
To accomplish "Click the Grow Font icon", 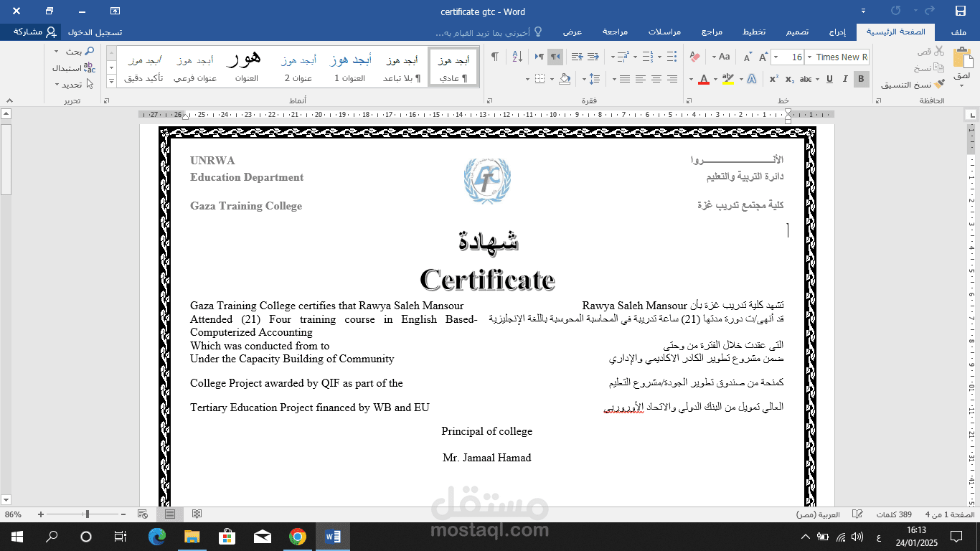I will (763, 57).
